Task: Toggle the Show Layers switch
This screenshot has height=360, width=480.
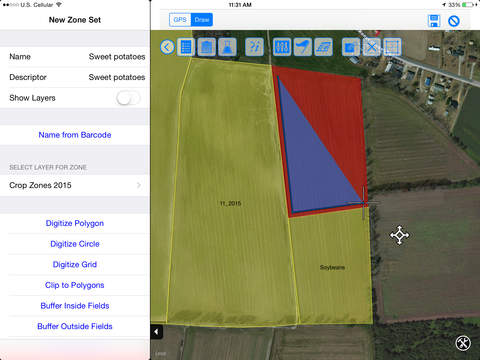Action: (128, 98)
